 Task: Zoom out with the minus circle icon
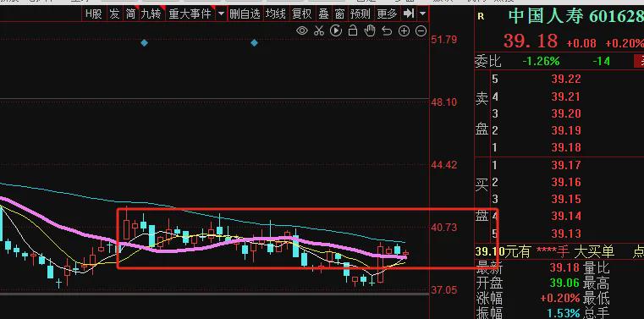click(421, 30)
